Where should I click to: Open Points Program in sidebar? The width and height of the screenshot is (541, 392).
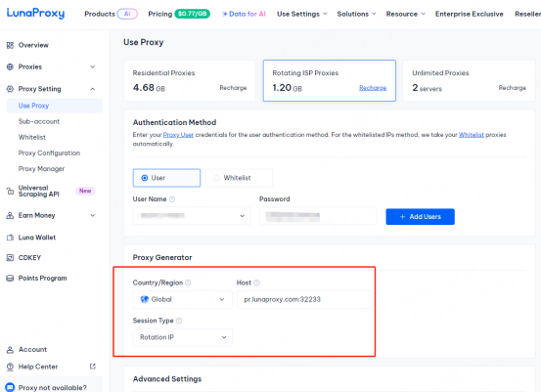point(42,279)
